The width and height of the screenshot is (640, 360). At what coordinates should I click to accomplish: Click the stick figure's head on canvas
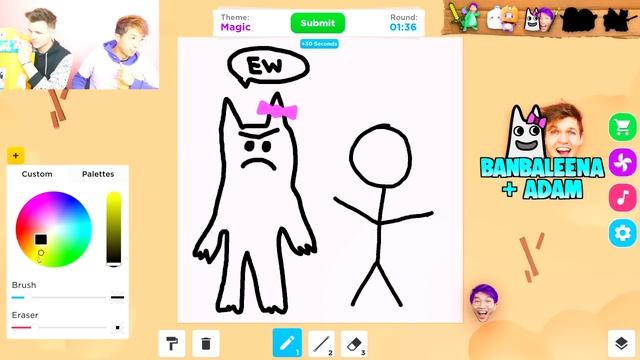380,156
